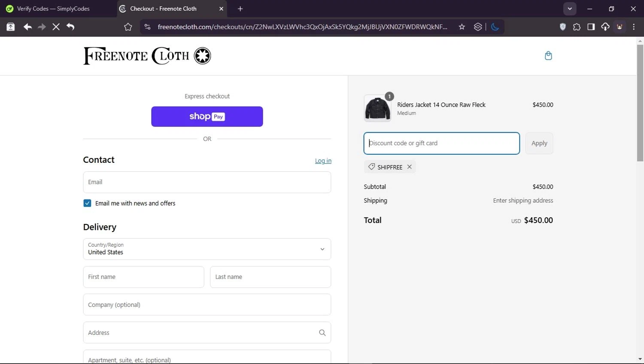
Task: Open the shopping bag cart icon
Action: (548, 55)
